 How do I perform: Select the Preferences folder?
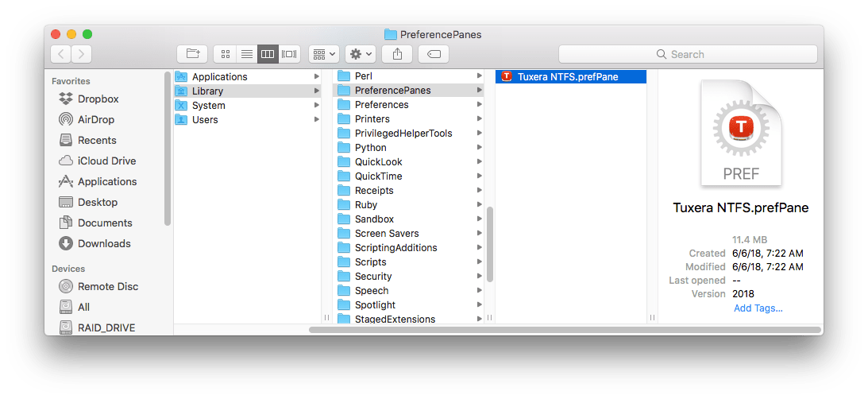[x=408, y=105]
